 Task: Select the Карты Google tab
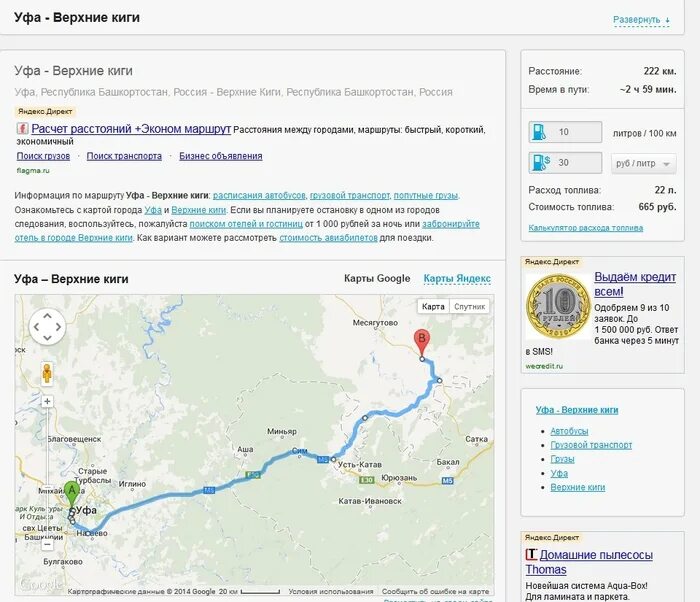(377, 279)
